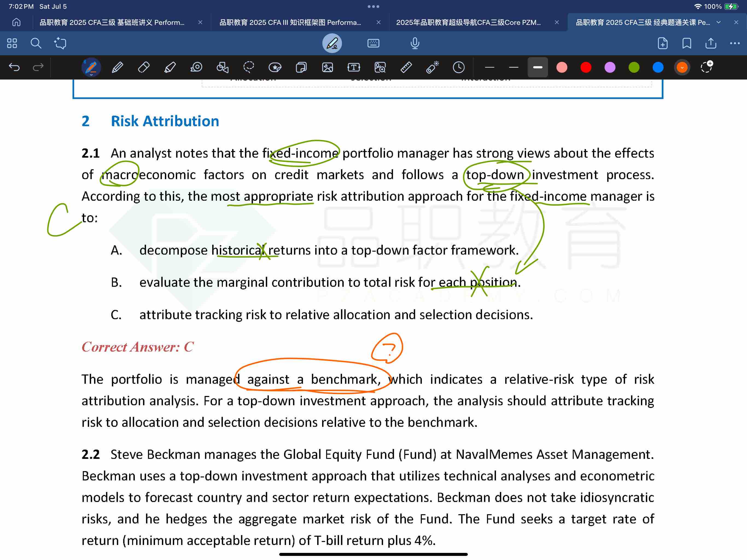Expand the selected orange color options
The height and width of the screenshot is (560, 747).
point(682,67)
